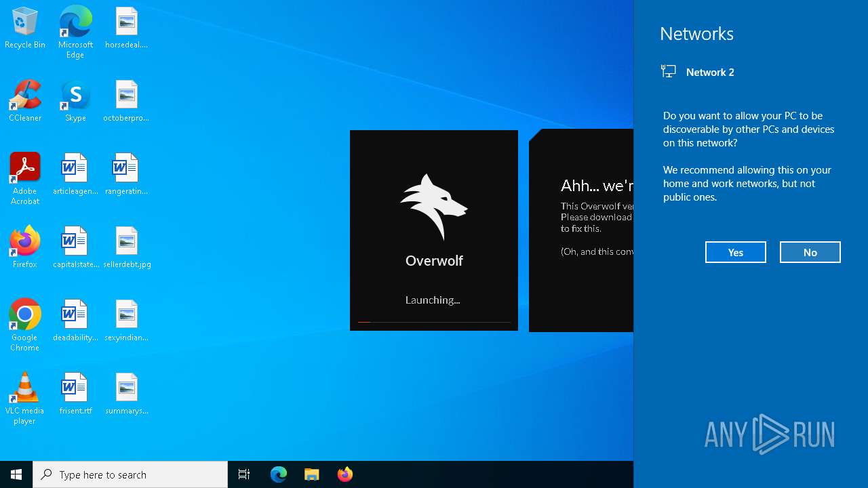The height and width of the screenshot is (488, 868).
Task: Select frisent.rtf document
Action: tap(75, 394)
